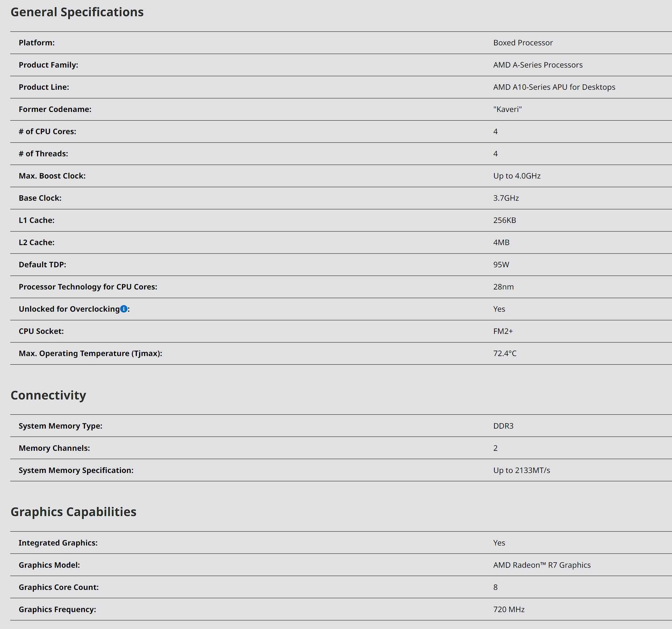Screen dimensions: 672x629
Task: Select the 95W TDP value
Action: [x=501, y=265]
